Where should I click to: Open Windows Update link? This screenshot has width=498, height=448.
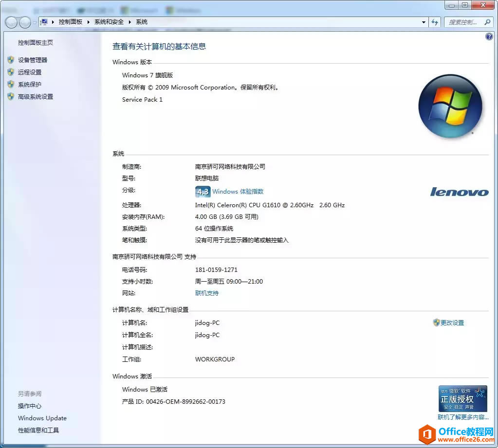pos(42,418)
